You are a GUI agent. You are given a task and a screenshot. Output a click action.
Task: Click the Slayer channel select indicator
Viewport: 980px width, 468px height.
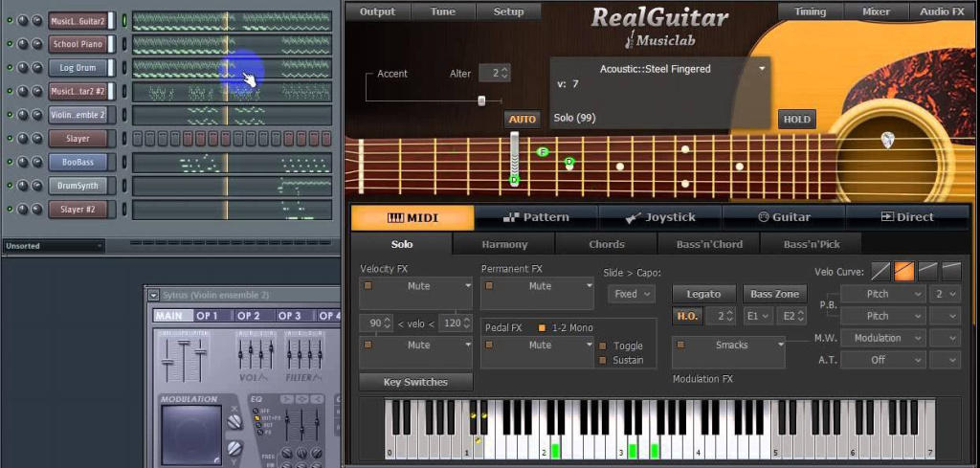123,138
